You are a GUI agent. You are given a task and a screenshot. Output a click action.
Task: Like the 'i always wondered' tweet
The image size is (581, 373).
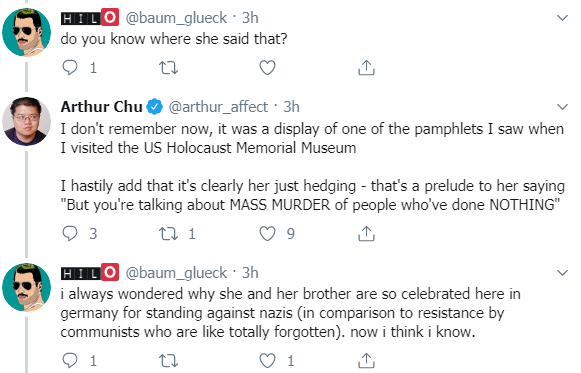(x=267, y=360)
